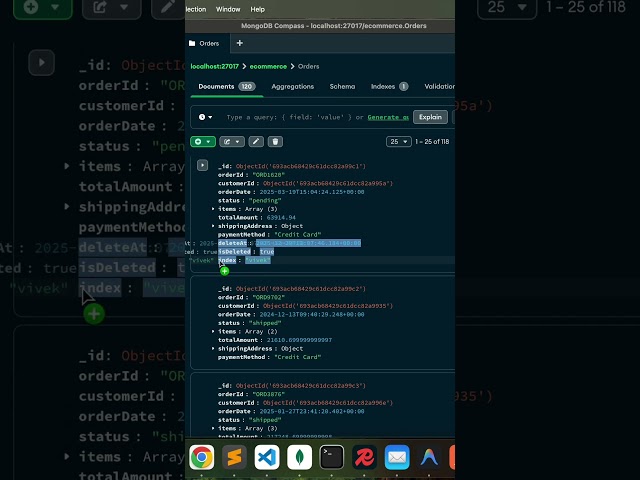
Task: Click the orderId value "ORD9702"
Action: pos(269,297)
